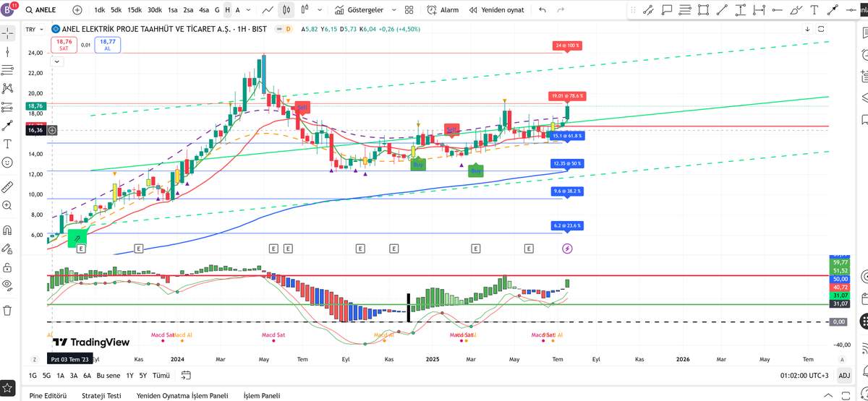Select the Text tool in favorites bar

tap(814, 11)
